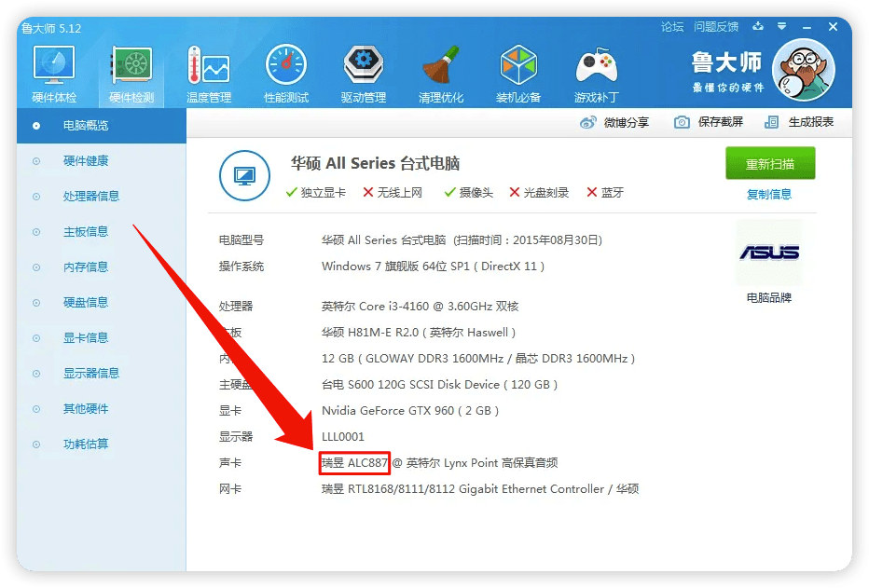Image resolution: width=869 pixels, height=588 pixels.
Task: Click the 华硕 H81M-E R2.0 motherboard value
Action: click(419, 332)
